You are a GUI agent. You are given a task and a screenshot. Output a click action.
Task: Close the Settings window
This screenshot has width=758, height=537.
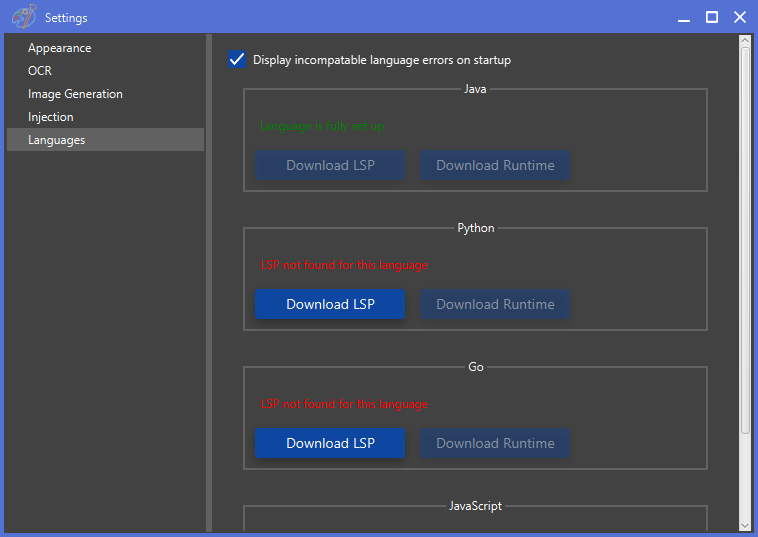740,17
